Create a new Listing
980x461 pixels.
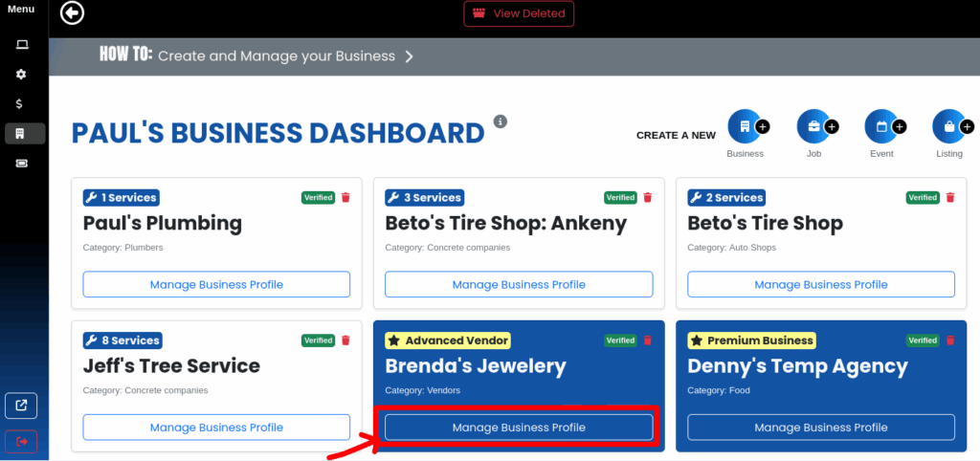click(x=952, y=127)
